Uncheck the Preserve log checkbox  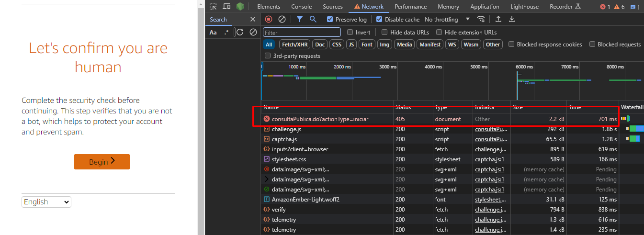[330, 20]
